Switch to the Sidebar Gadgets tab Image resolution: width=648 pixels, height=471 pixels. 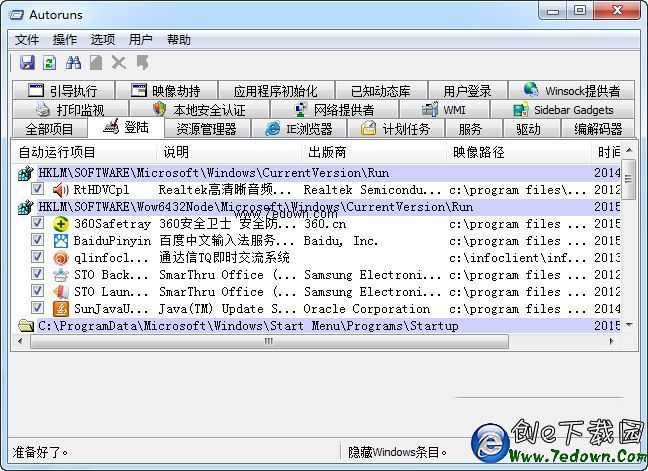[x=562, y=110]
